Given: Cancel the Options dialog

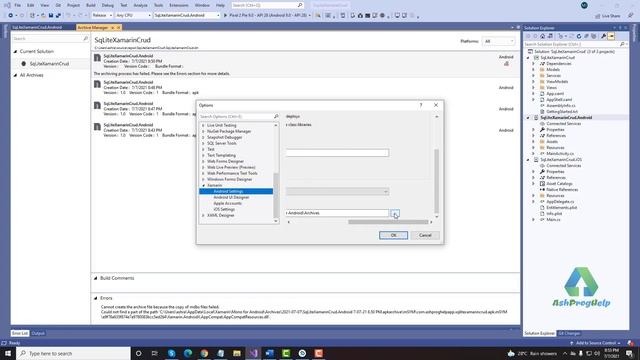Looking at the screenshot, I should coord(425,235).
